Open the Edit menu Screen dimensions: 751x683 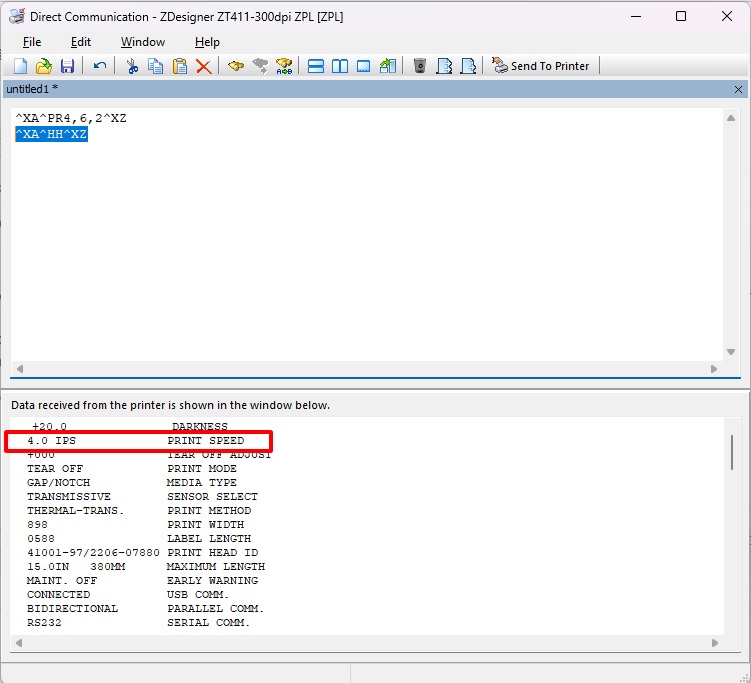81,42
